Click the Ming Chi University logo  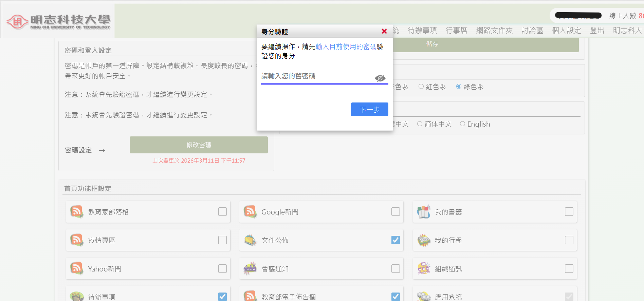[x=58, y=21]
